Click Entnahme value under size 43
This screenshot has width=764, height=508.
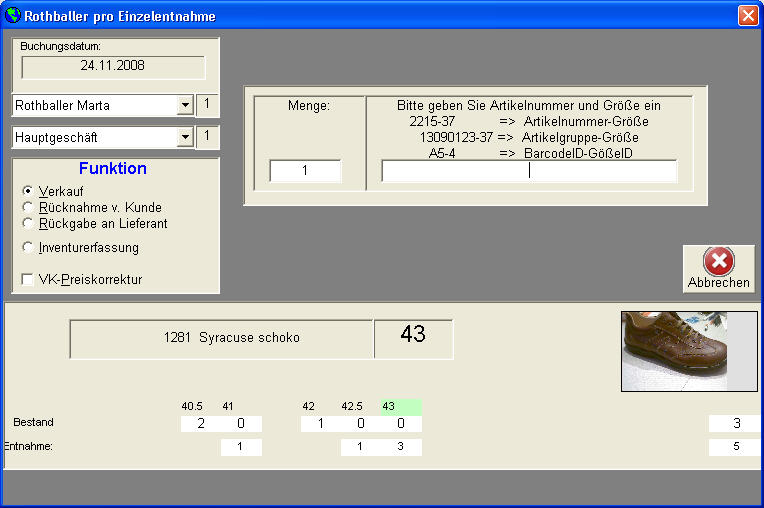[x=401, y=447]
